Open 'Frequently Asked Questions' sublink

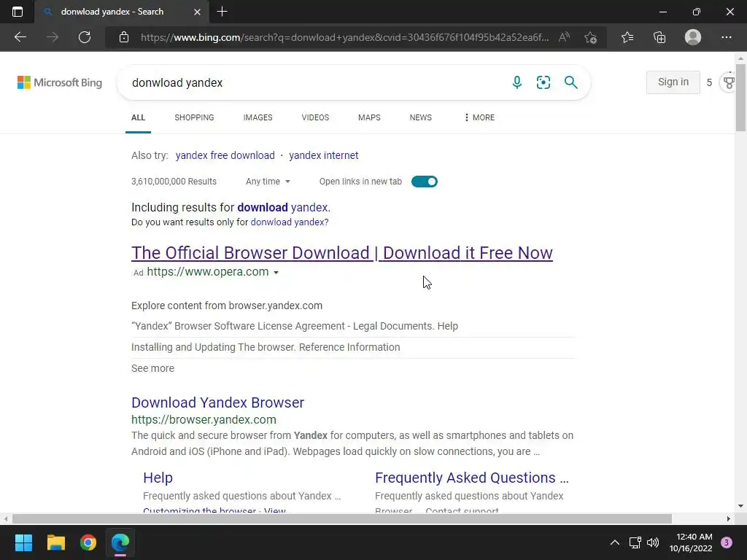[472, 478]
